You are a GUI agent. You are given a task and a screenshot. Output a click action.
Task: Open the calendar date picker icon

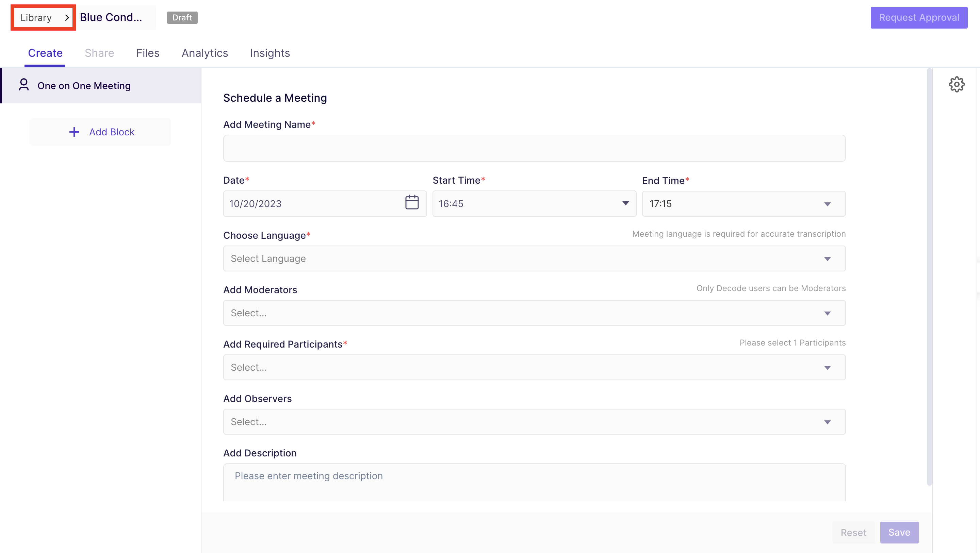tap(412, 202)
